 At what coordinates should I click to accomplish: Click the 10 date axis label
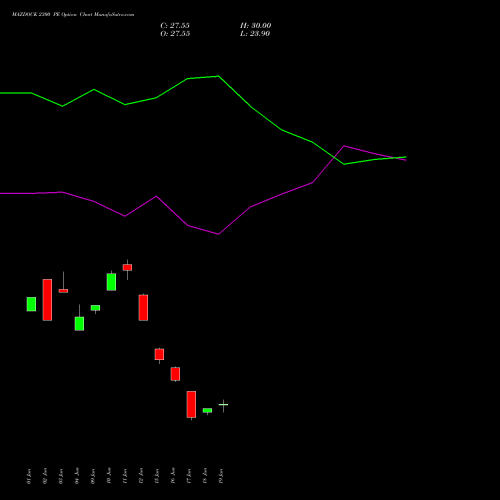(x=109, y=476)
